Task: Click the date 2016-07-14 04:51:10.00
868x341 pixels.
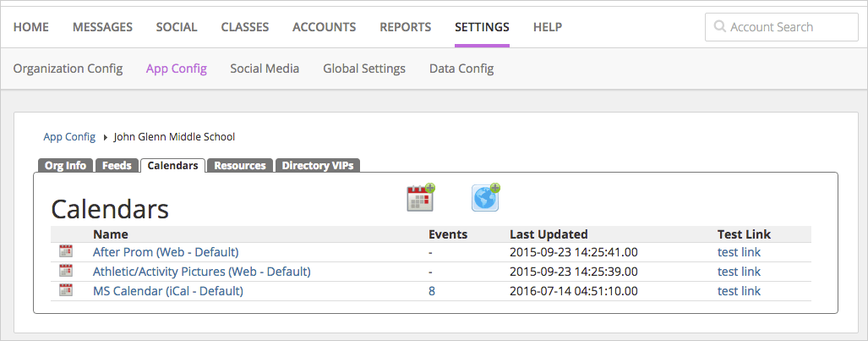Action: [x=574, y=291]
